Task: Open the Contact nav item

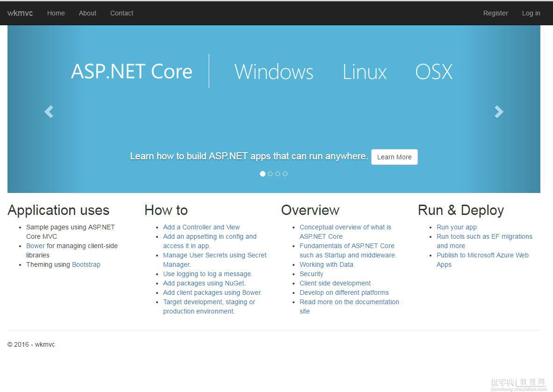Action: [122, 13]
